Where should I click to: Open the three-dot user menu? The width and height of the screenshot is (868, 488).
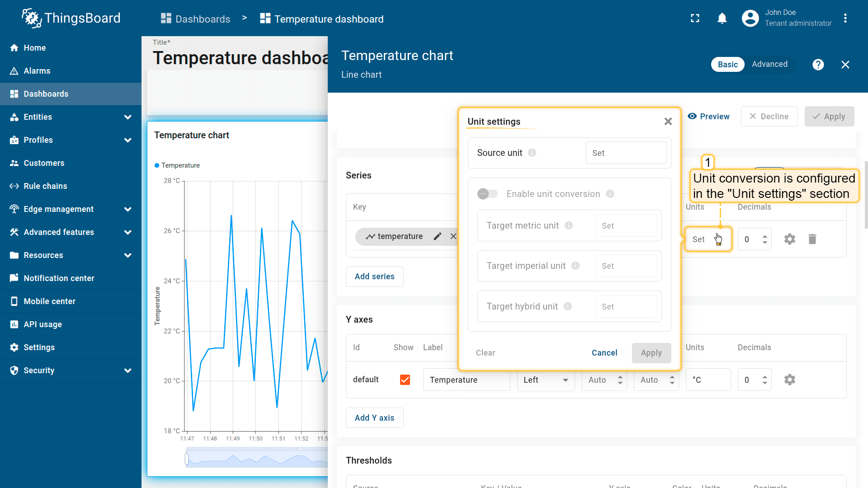tap(845, 19)
